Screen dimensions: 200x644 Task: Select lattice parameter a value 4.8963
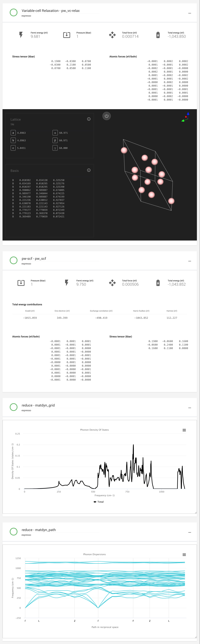coord(21,133)
